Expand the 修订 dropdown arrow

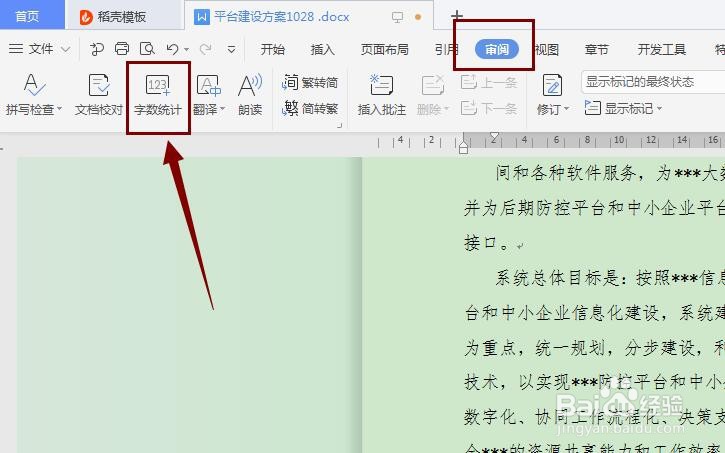[567, 109]
